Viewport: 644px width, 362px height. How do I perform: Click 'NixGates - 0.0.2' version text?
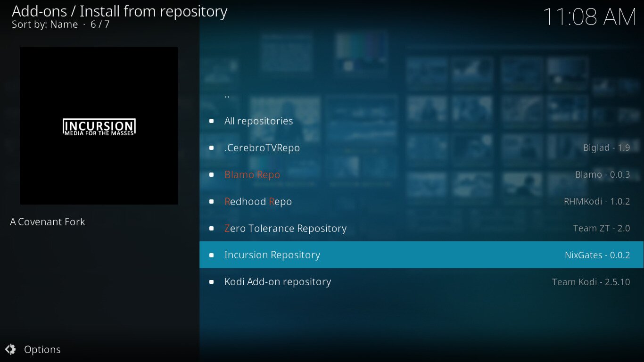click(x=597, y=255)
